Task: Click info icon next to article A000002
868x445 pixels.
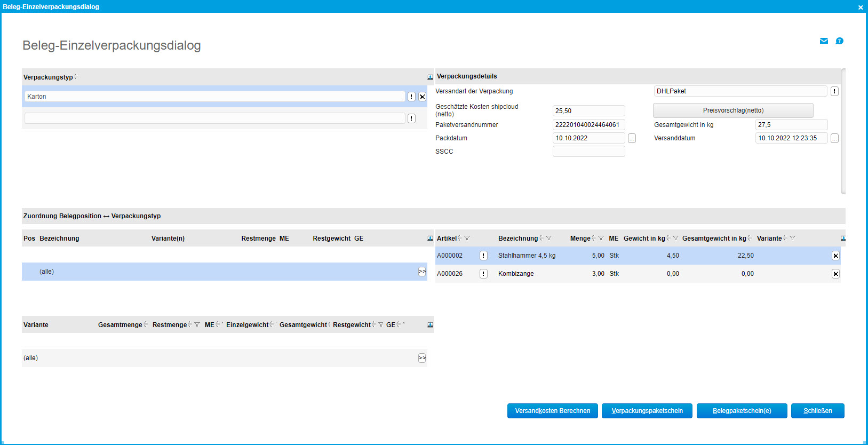Action: coord(483,256)
